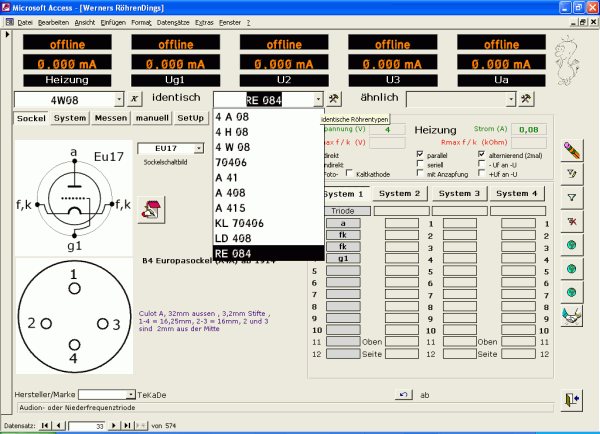Viewport: 600px width, 434px height.
Task: Go to the previous record
Action: pos(58,426)
